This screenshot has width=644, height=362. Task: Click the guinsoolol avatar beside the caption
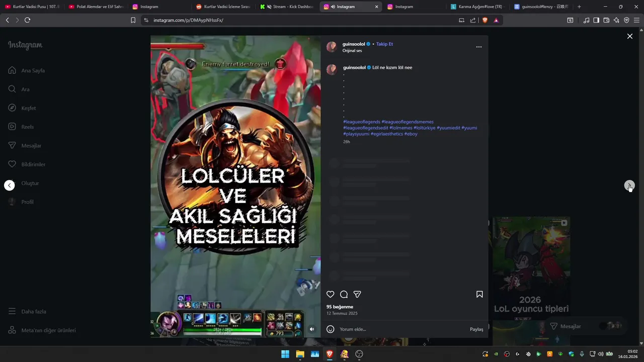coord(332,69)
